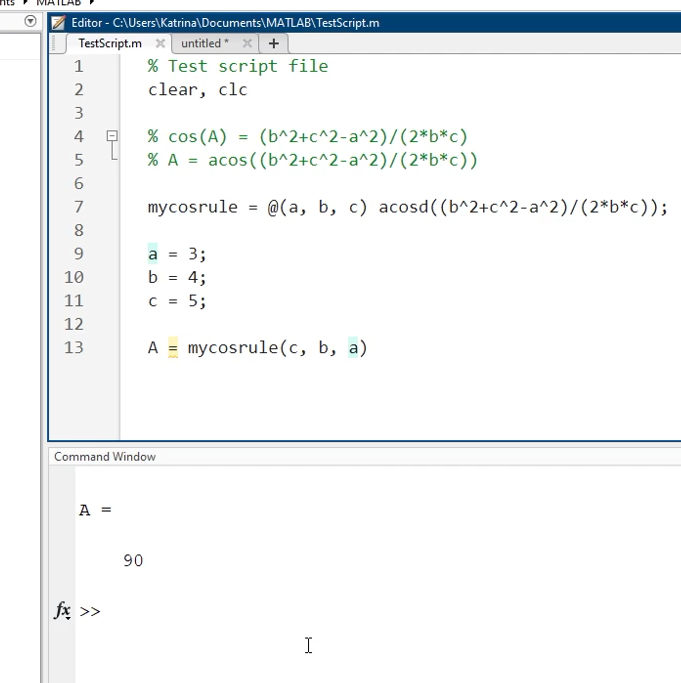Click the fx function browser icon
Screen dimensions: 681x683
coord(63,610)
